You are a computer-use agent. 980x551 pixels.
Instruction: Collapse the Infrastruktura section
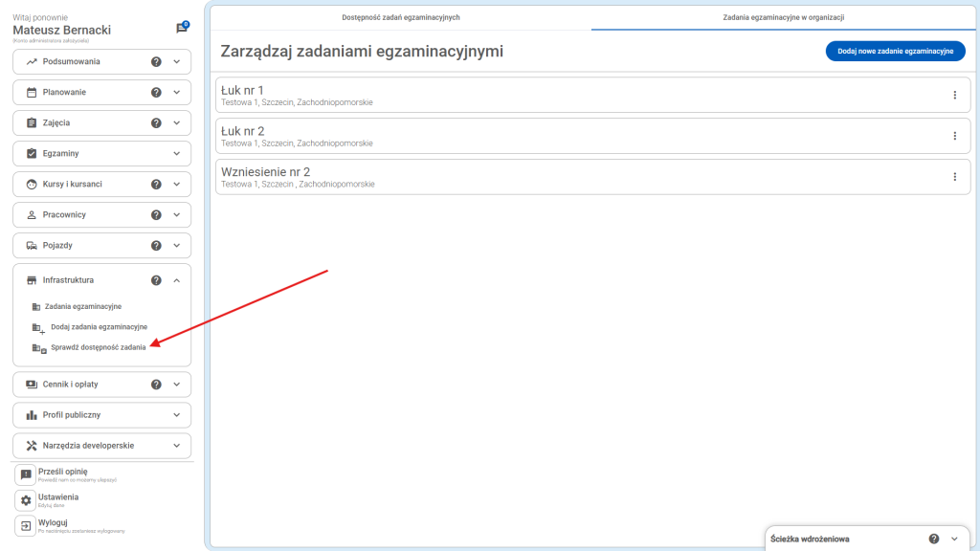pyautogui.click(x=176, y=280)
